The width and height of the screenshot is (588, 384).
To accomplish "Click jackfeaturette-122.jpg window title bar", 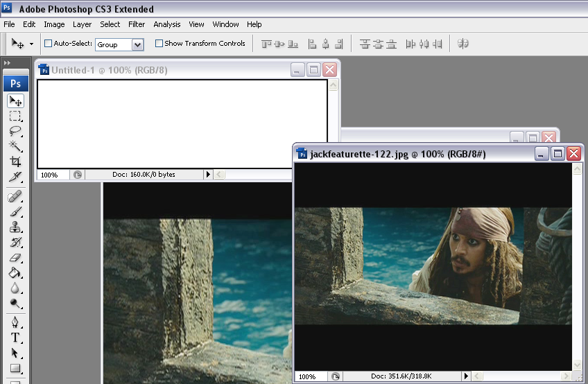I will [x=416, y=154].
